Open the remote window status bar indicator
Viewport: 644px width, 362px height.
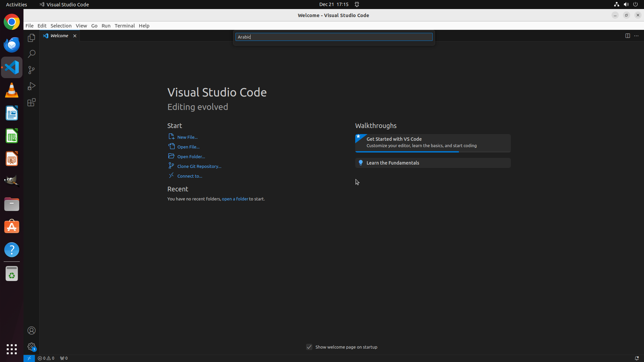point(29,358)
